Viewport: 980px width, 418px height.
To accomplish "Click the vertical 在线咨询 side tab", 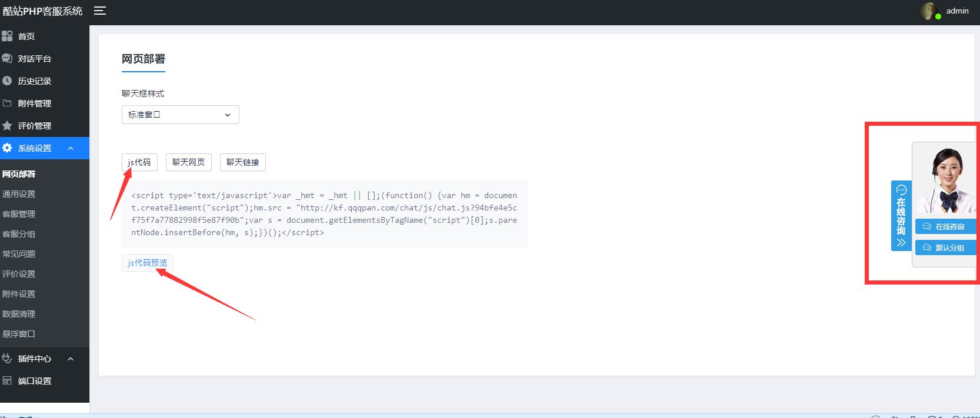I will pos(901,216).
